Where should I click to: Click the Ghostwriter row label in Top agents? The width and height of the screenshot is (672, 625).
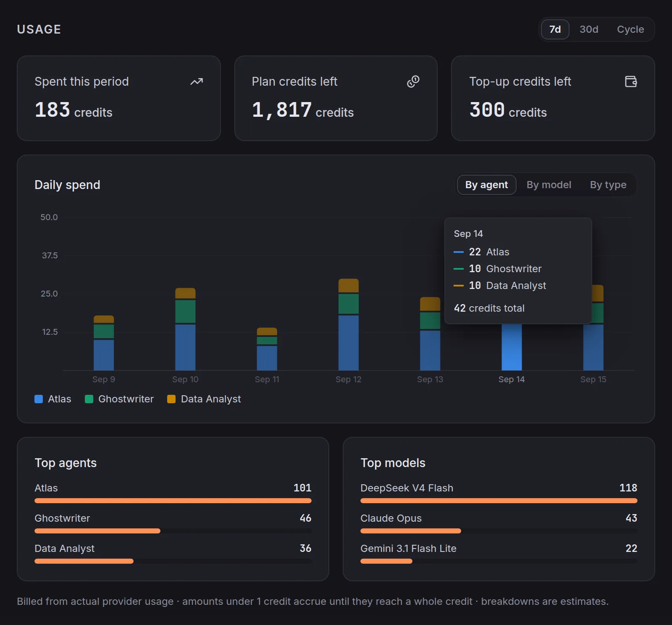click(x=62, y=518)
